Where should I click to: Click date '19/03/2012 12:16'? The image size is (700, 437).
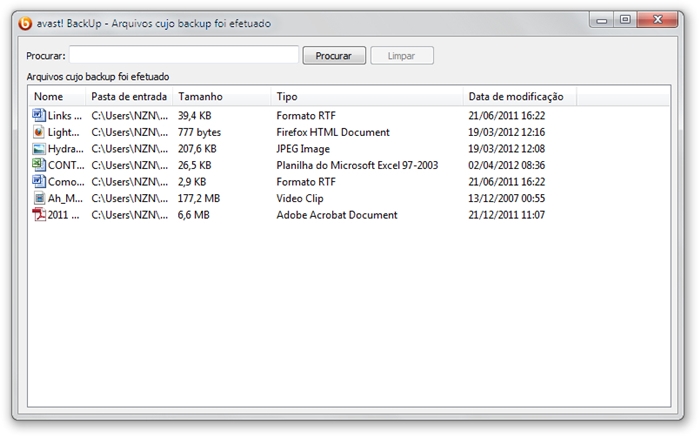coord(507,132)
